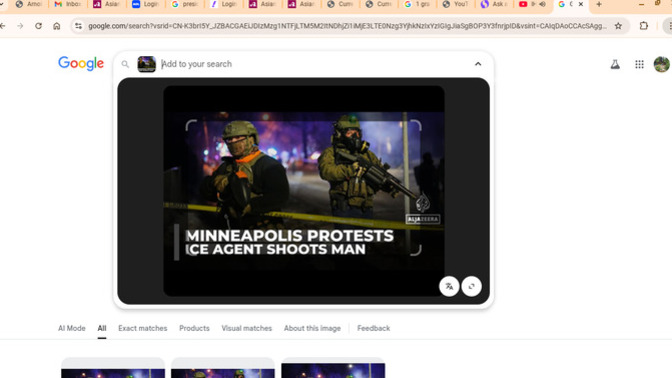Click the translate image button
This screenshot has width=672, height=378.
(x=449, y=286)
